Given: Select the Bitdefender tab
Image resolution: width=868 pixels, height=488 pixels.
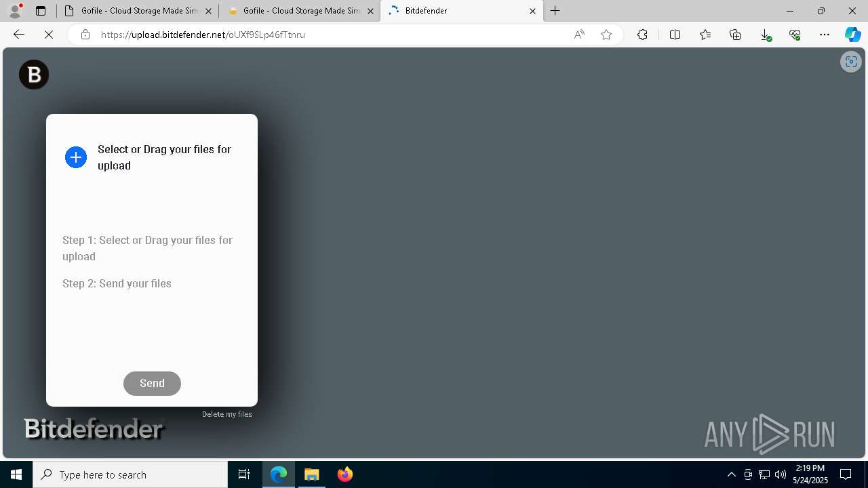Looking at the screenshot, I should (462, 11).
